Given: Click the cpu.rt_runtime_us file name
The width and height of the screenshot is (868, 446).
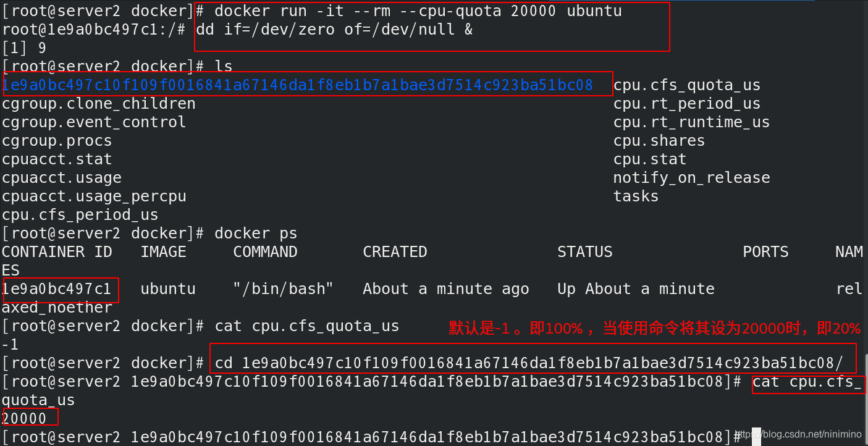Looking at the screenshot, I should (x=691, y=122).
